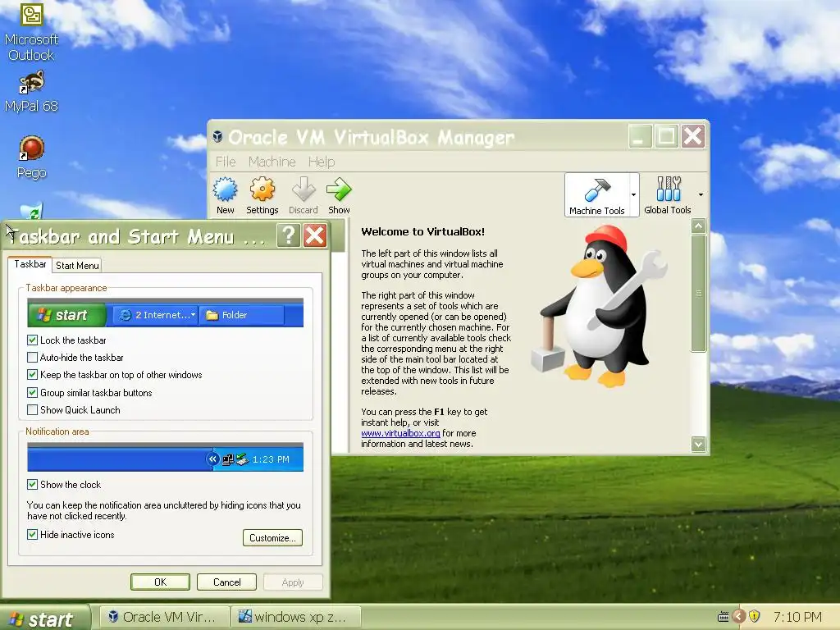Switch to the Start Menu tab
Image resolution: width=840 pixels, height=630 pixels.
[77, 266]
